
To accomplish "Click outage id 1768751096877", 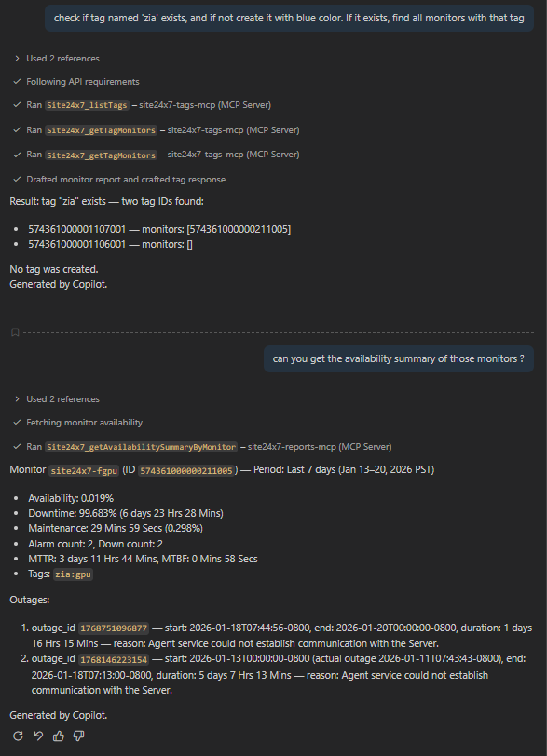I will tap(114, 628).
